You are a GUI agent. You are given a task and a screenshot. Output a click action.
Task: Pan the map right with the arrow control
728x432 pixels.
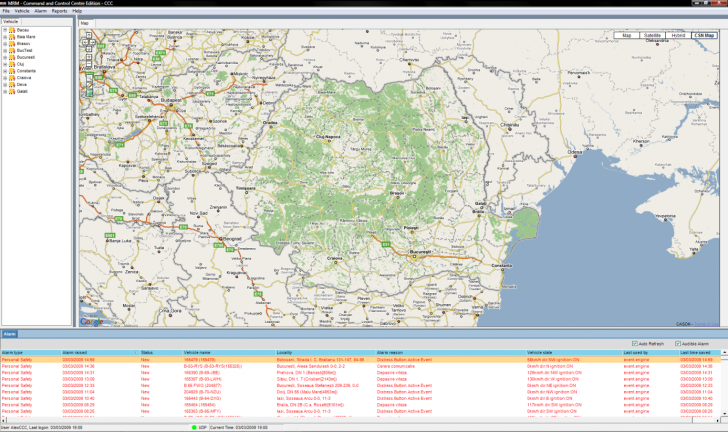[x=92, y=42]
